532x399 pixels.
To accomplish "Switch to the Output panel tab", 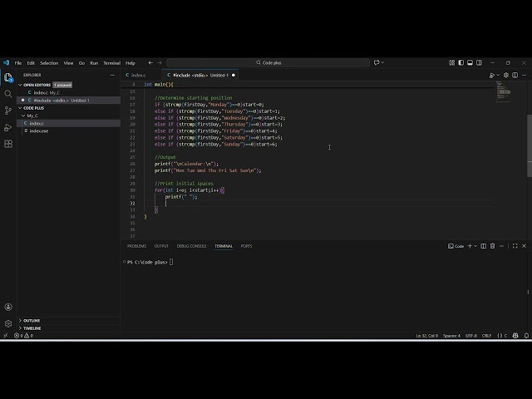I will click(x=161, y=246).
